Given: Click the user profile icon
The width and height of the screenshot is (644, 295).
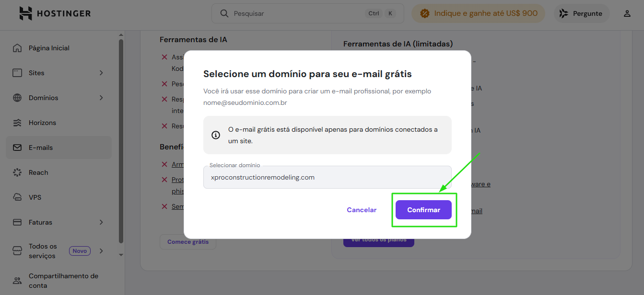Looking at the screenshot, I should [x=627, y=13].
